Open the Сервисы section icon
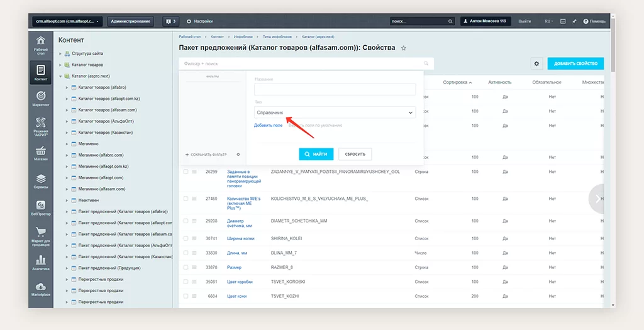The image size is (644, 330). 40,181
